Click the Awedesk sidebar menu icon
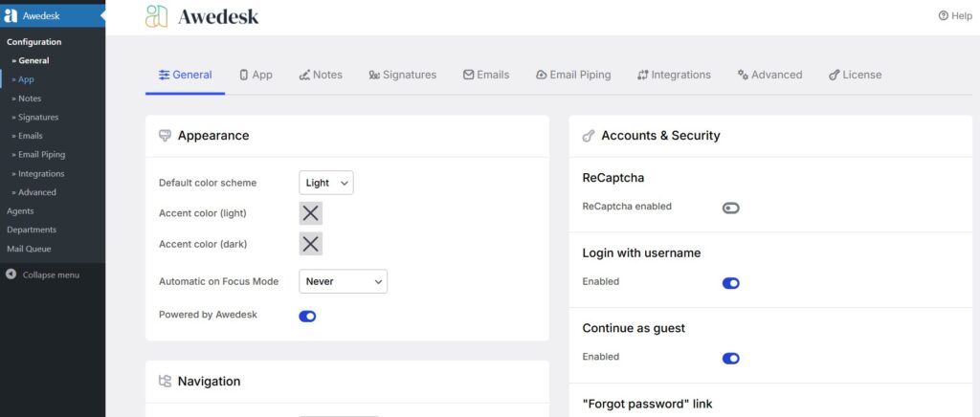 coord(11,15)
